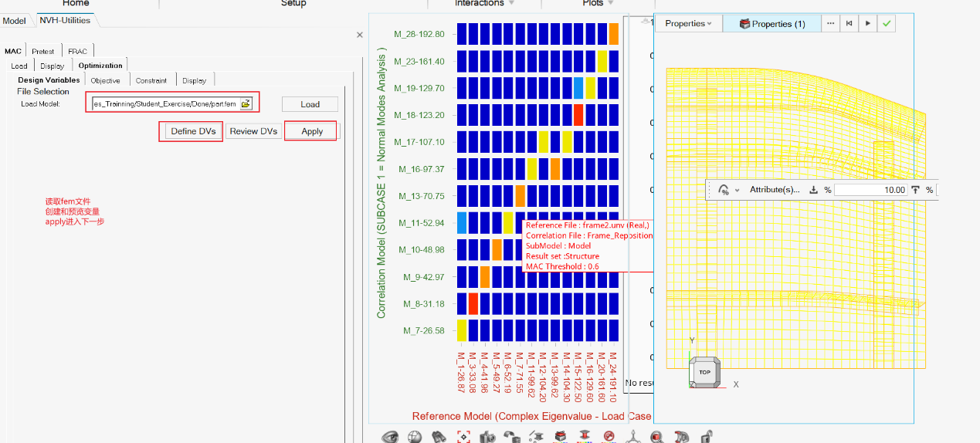Image resolution: width=980 pixels, height=443 pixels.
Task: Click the eye visibility icon in bottom toolbar
Action: [390, 437]
